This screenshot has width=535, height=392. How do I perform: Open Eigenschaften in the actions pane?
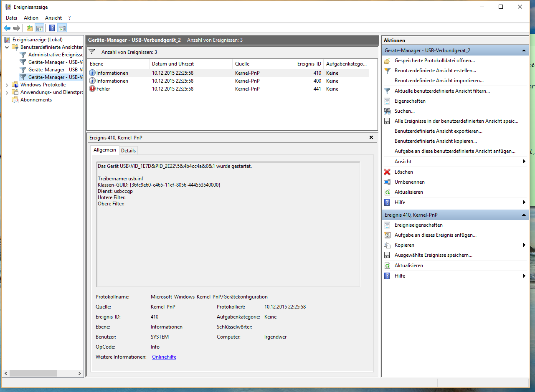410,101
